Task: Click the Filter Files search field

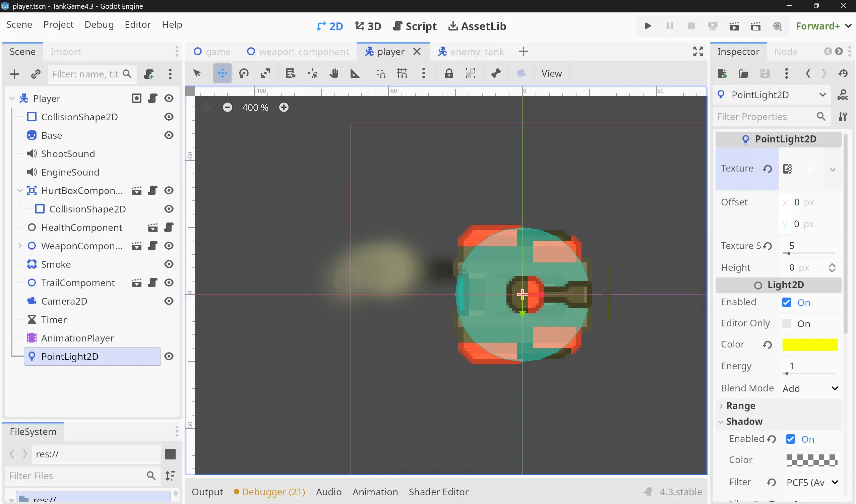Action: click(x=83, y=476)
